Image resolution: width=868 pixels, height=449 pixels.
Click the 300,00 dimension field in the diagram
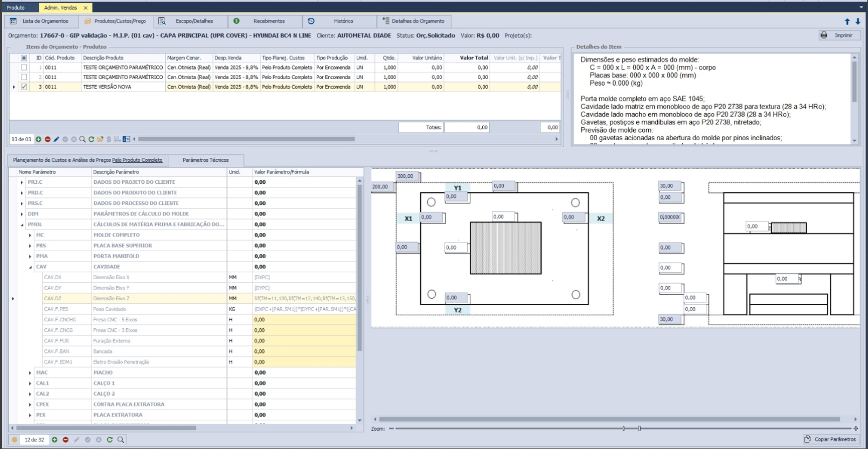click(x=408, y=176)
